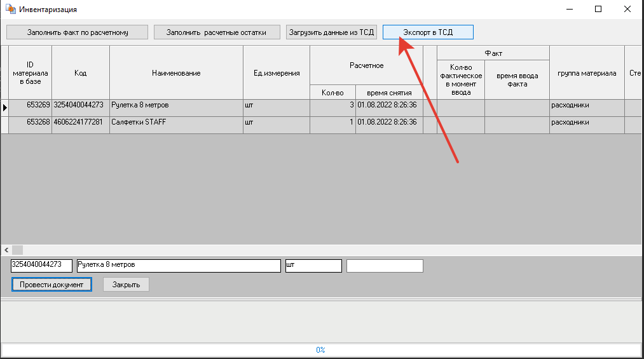This screenshot has height=359, width=644.
Task: Click the Код column header
Action: [80, 73]
